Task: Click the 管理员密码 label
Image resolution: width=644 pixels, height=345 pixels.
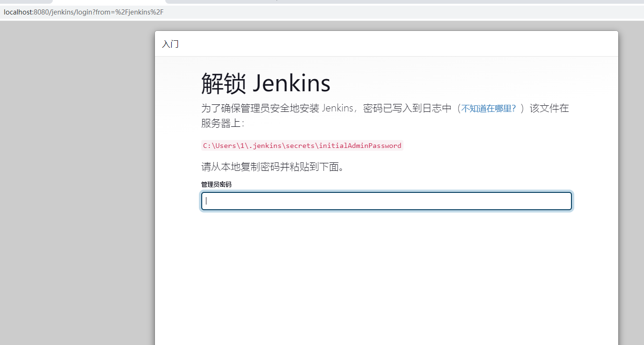Action: (216, 184)
